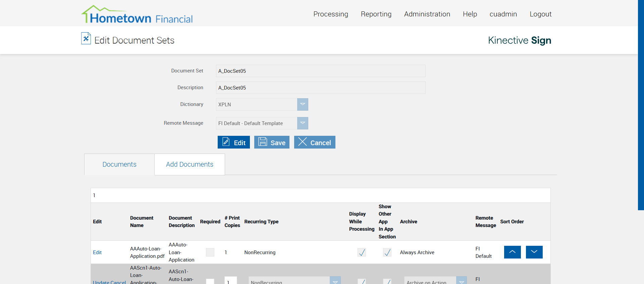Click into the Document Set name field
Image resolution: width=644 pixels, height=284 pixels.
coord(321,71)
